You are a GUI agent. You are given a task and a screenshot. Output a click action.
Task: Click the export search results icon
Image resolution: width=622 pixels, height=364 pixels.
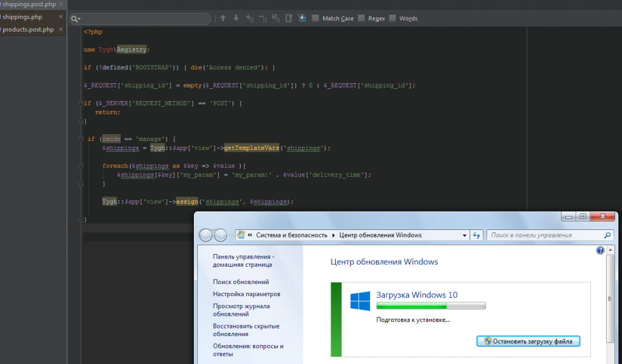coord(289,18)
